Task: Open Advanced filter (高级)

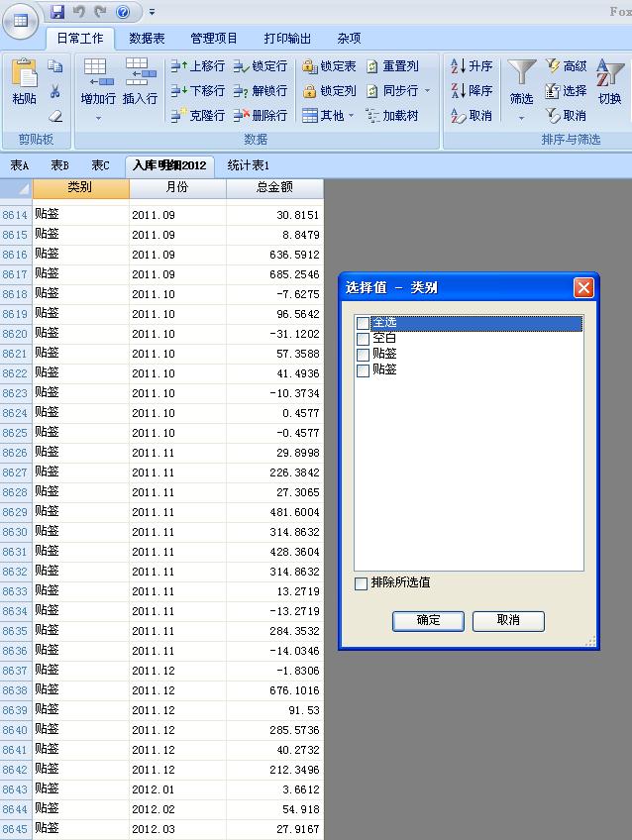Action: tap(566, 66)
